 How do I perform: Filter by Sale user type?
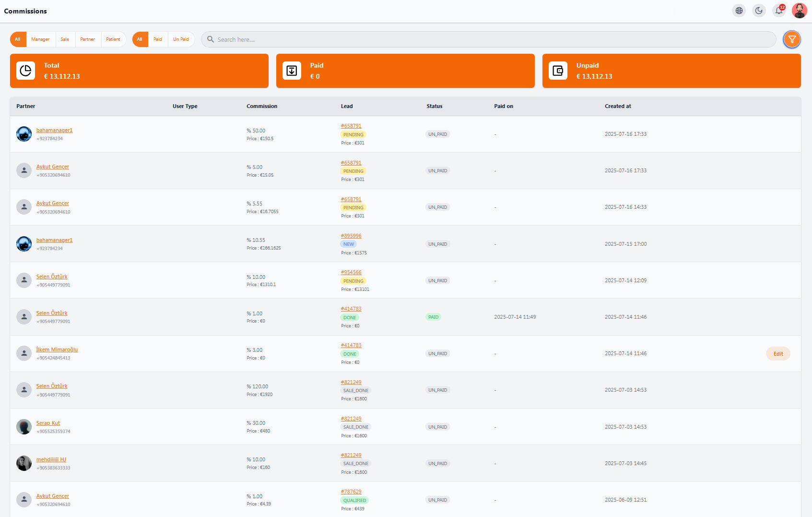65,39
